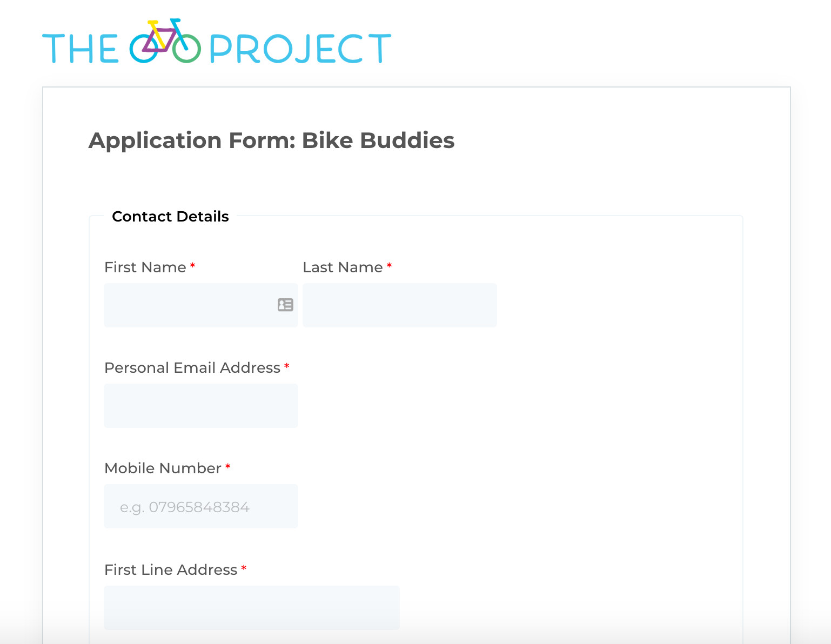The height and width of the screenshot is (644, 831).
Task: Click the bicycle icon in the logo
Action: pos(165,42)
